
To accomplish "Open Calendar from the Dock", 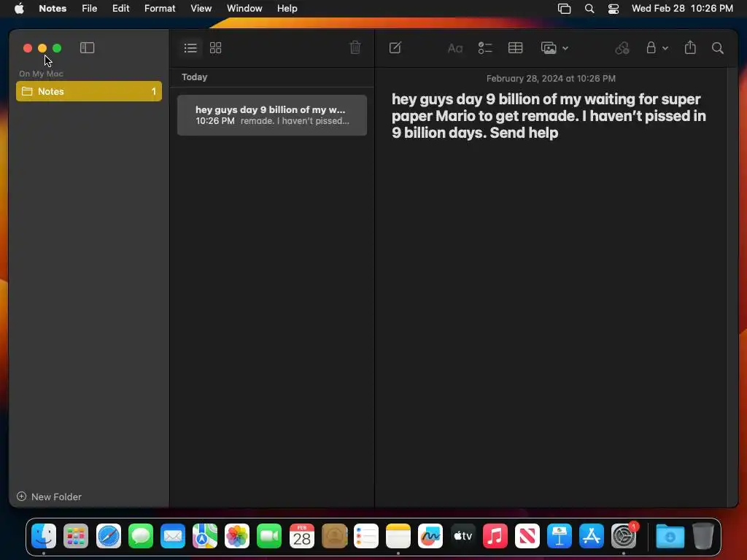I will click(x=302, y=536).
